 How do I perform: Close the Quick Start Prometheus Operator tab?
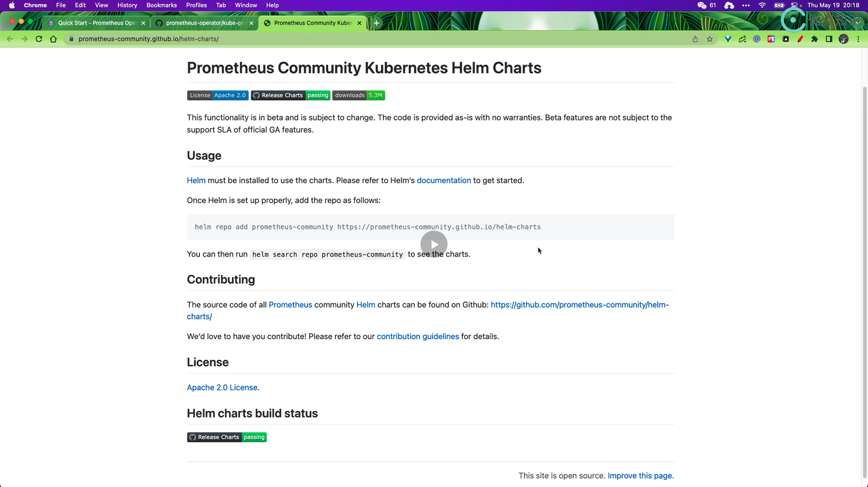coord(143,23)
